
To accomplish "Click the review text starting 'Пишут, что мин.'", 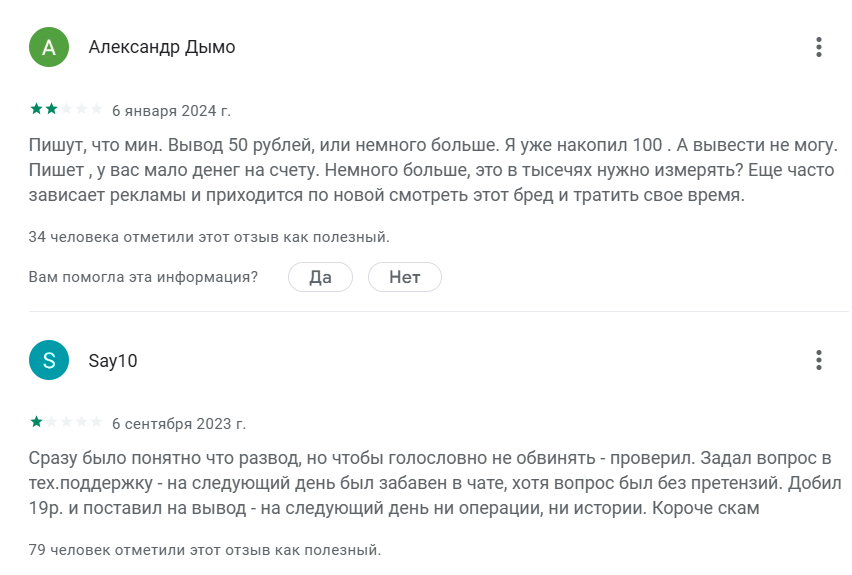I will pyautogui.click(x=432, y=169).
